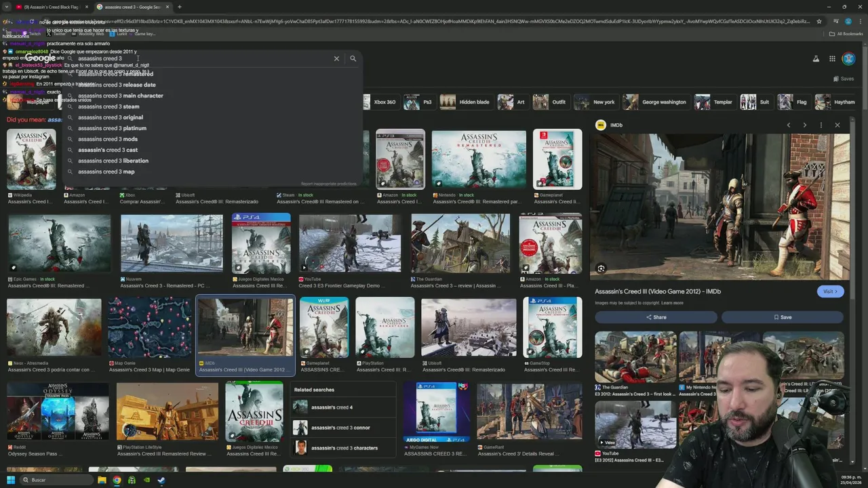Switch to the YouTube Black Flag tab
868x488 pixels.
coord(52,7)
